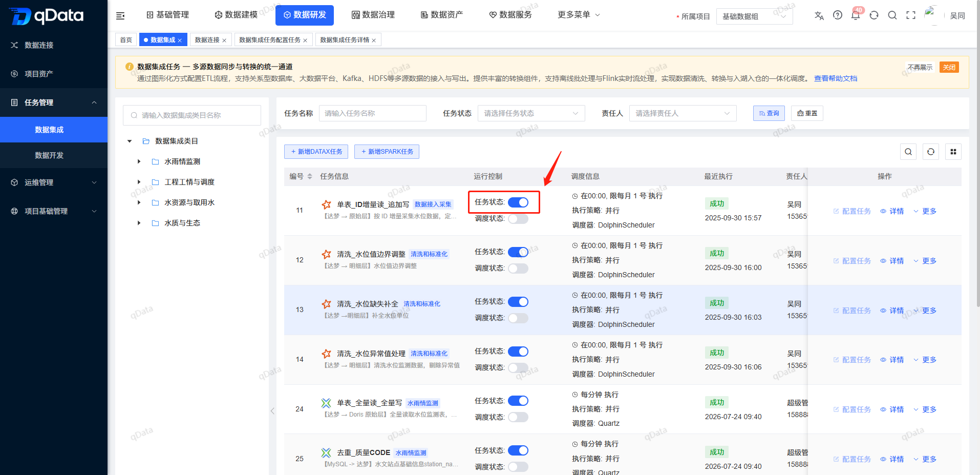Image resolution: width=980 pixels, height=475 pixels.
Task: Expand the 更多菜单 menu
Action: 579,15
